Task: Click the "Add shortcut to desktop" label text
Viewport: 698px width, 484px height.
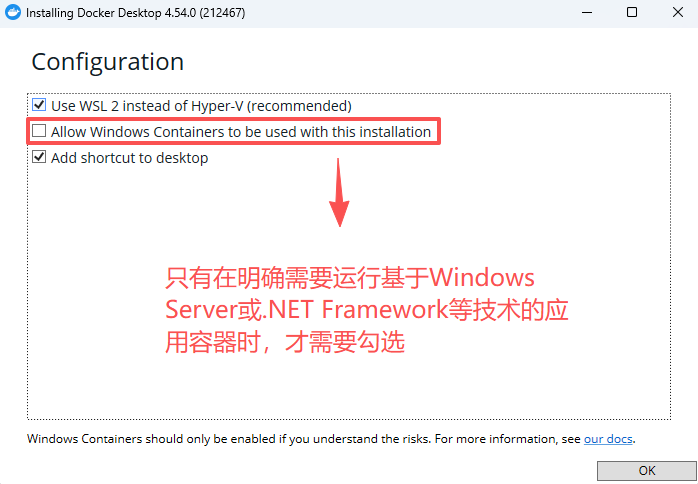Action: tap(129, 157)
